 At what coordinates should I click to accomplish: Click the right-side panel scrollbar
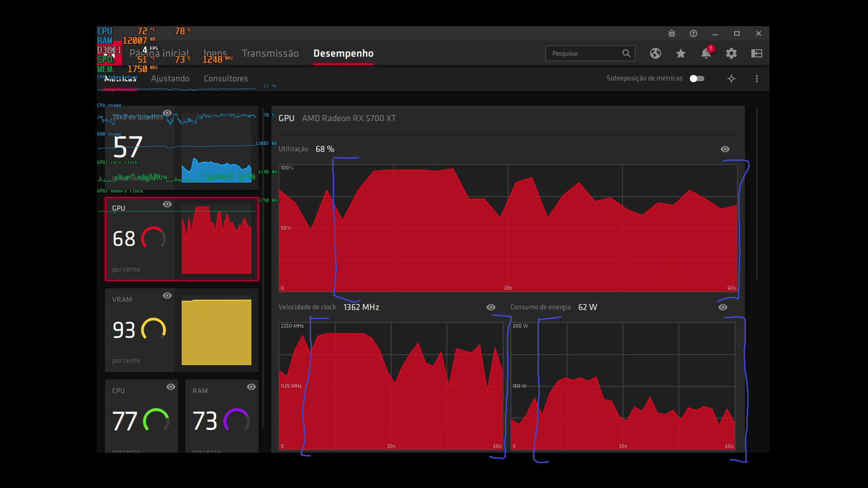pyautogui.click(x=757, y=193)
